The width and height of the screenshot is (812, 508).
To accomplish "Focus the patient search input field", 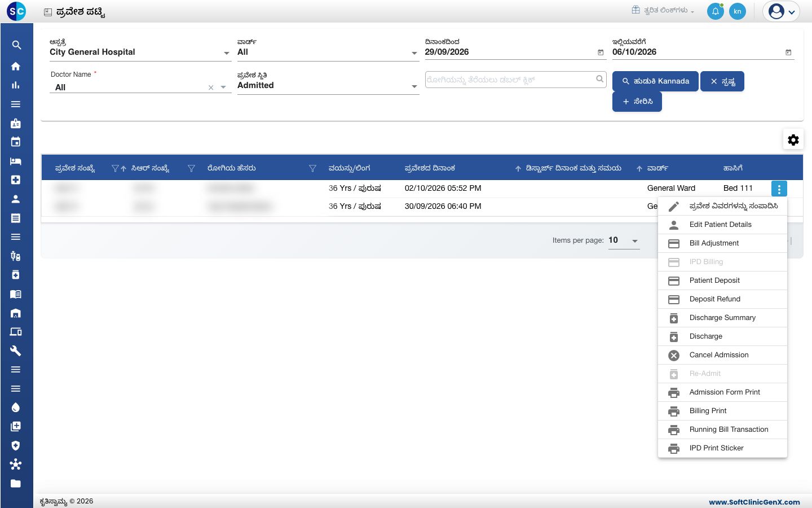I will point(510,80).
